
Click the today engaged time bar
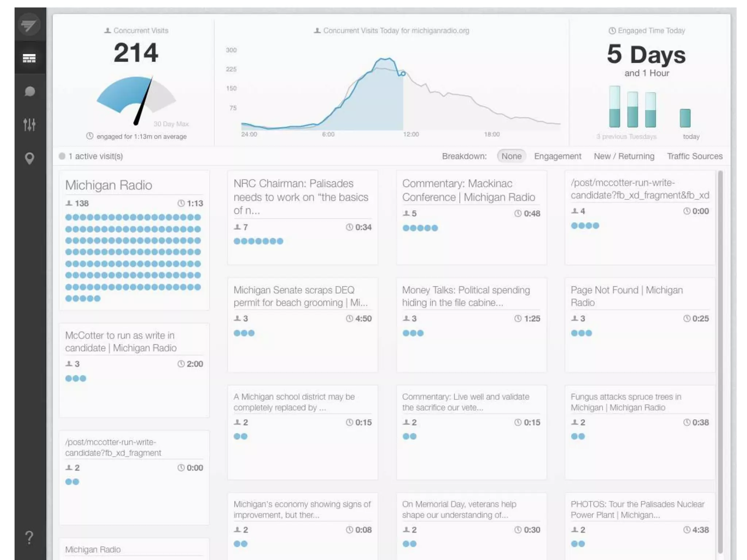click(x=685, y=118)
